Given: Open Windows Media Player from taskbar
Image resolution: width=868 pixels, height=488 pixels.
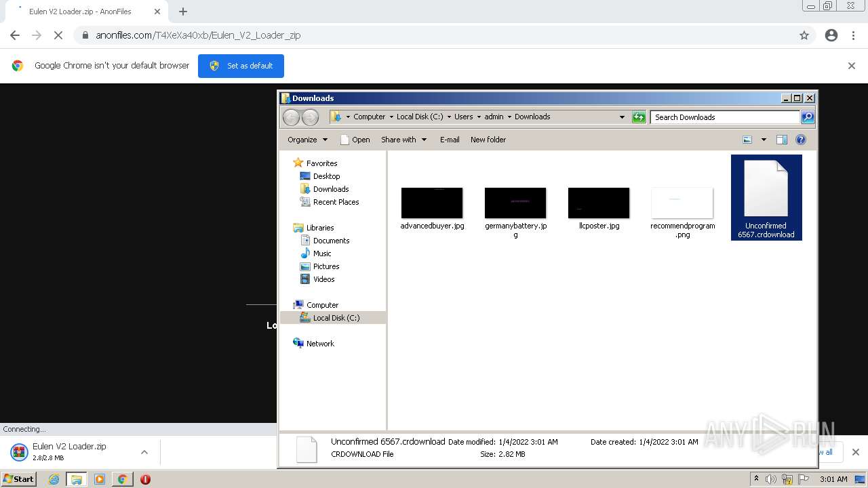Looking at the screenshot, I should coord(100,479).
